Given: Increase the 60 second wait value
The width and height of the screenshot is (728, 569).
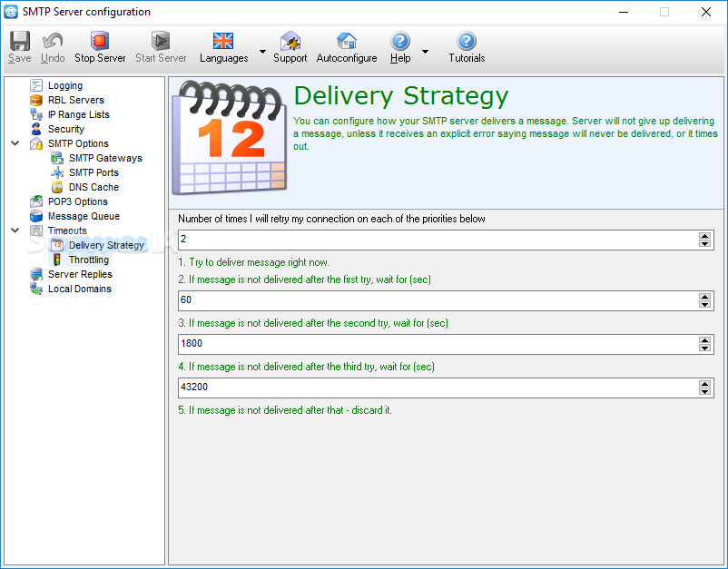Looking at the screenshot, I should (704, 297).
